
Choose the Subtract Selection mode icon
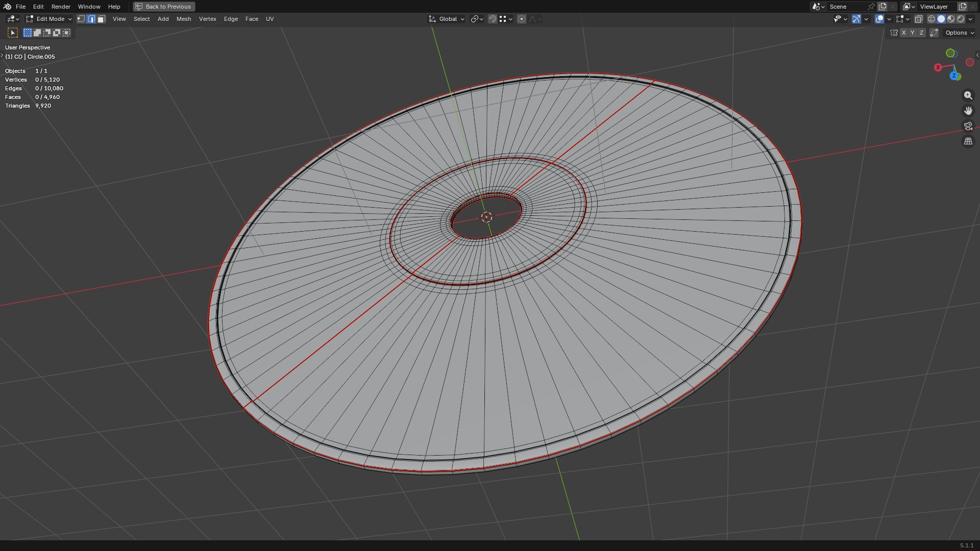click(47, 33)
